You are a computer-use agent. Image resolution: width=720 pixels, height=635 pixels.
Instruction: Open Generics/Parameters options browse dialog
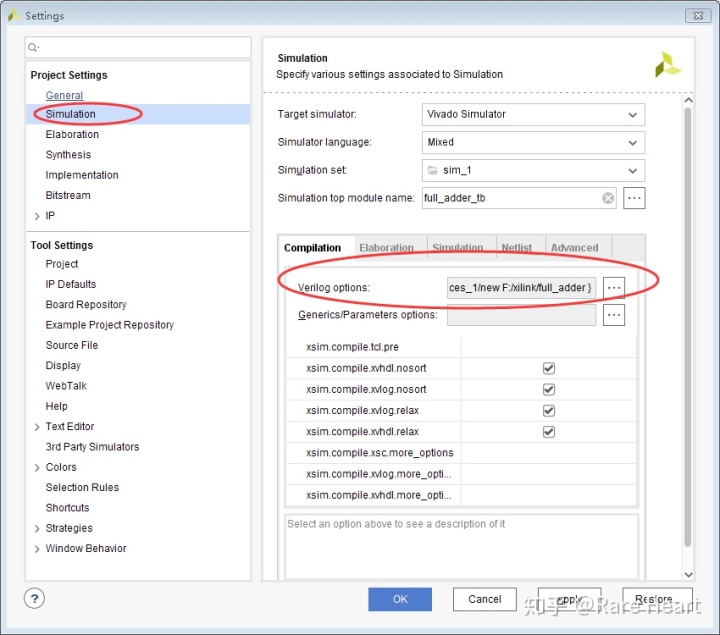(614, 315)
